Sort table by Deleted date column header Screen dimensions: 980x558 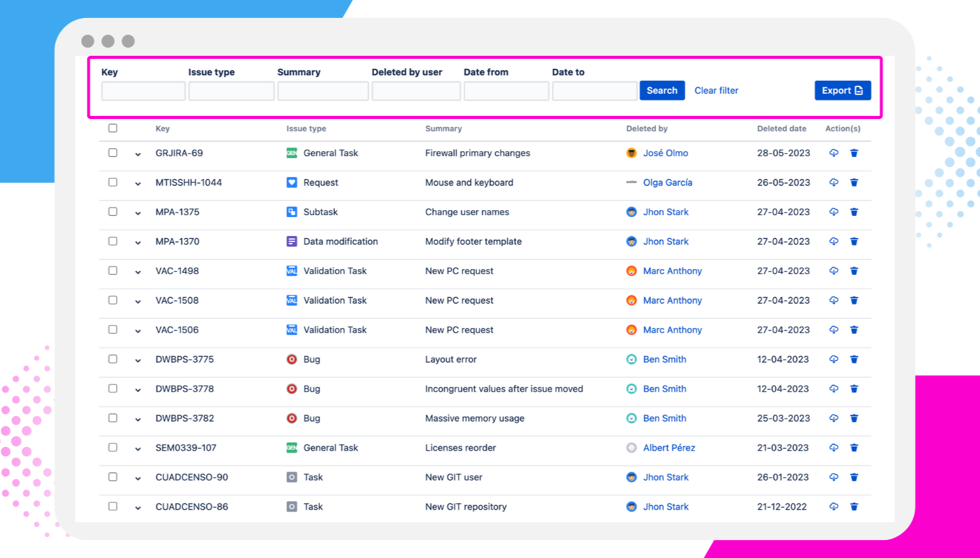pos(781,128)
